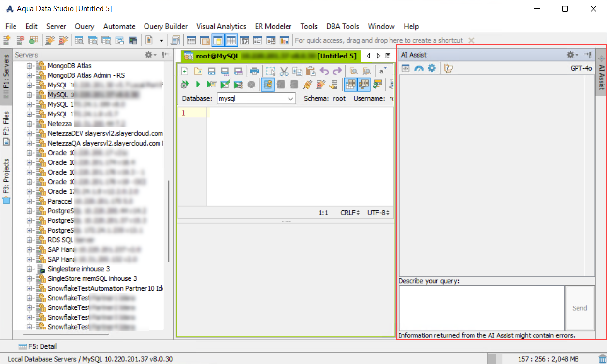
Task: Click the green Execute play icon
Action: 198,85
